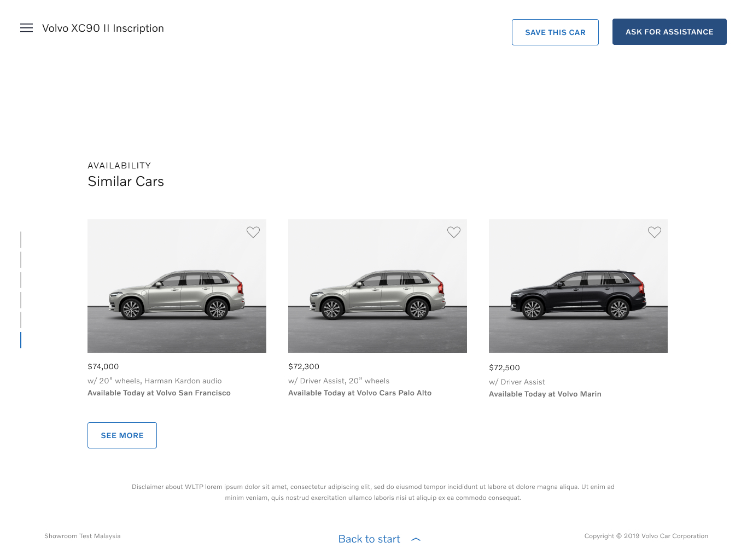Click the 'AVAILABILITY' section label
Image resolution: width=747 pixels, height=560 pixels.
[119, 166]
